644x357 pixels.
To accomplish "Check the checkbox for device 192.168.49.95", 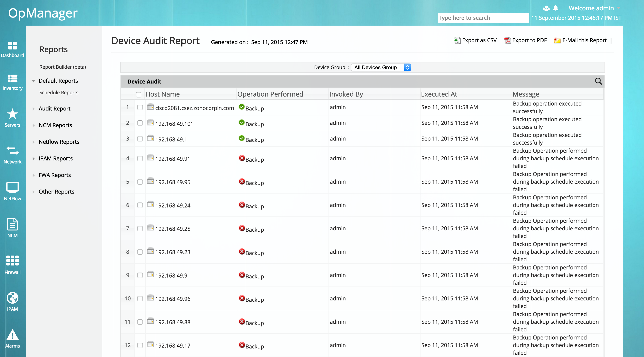I will (x=140, y=182).
